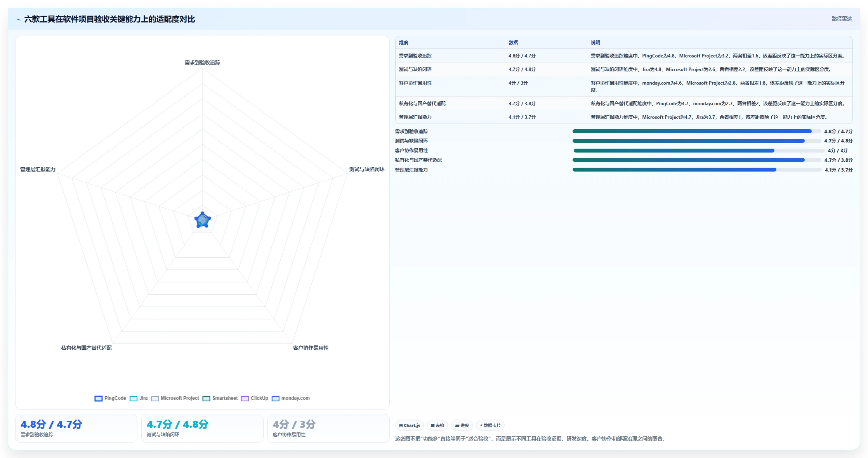The image size is (868, 458).
Task: Click the 测试与缺陷闭环 progress bar
Action: coord(697,141)
